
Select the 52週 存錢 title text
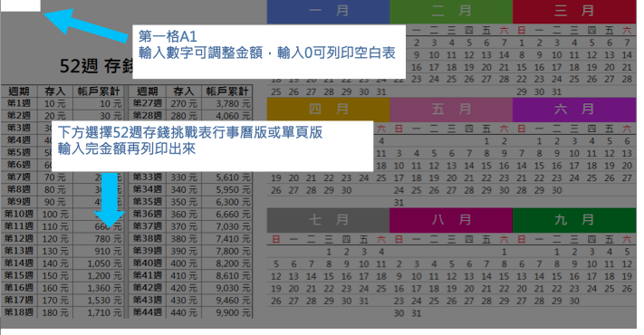[96, 66]
